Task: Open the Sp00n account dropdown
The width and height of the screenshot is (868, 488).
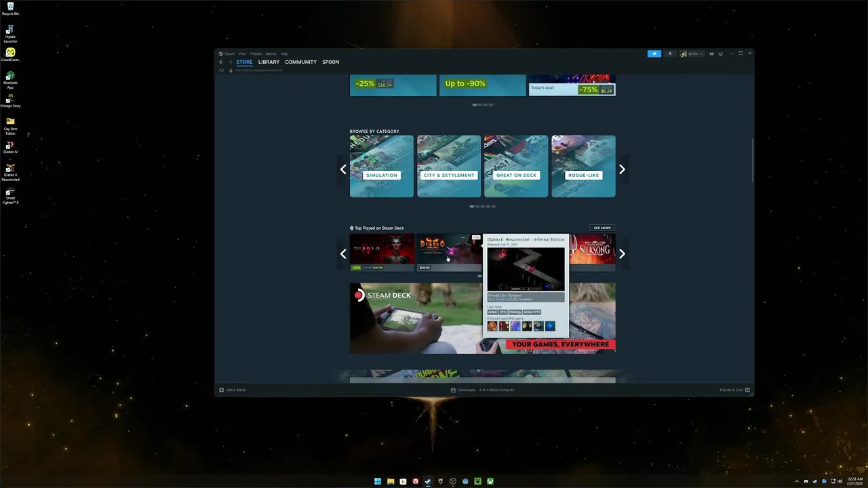Action: [692, 54]
